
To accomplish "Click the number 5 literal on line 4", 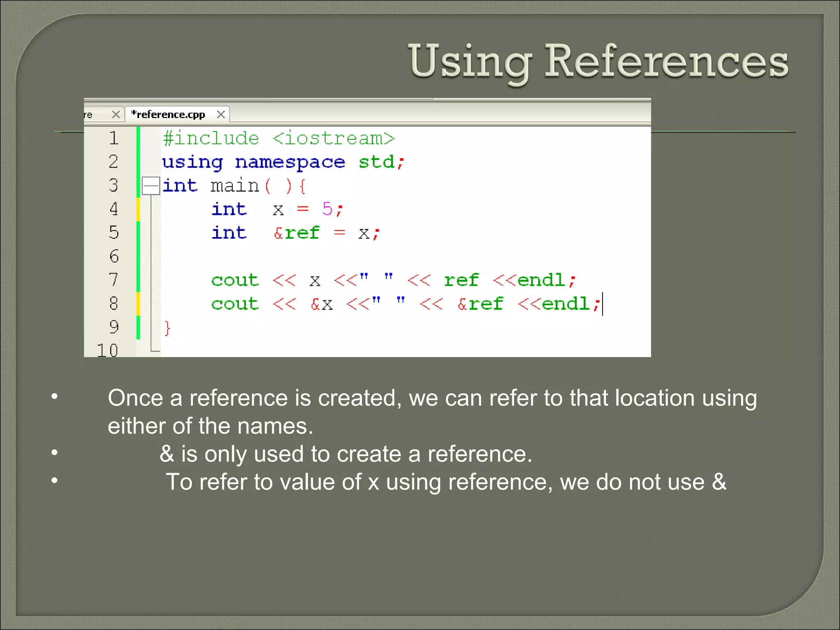I will pyautogui.click(x=327, y=209).
